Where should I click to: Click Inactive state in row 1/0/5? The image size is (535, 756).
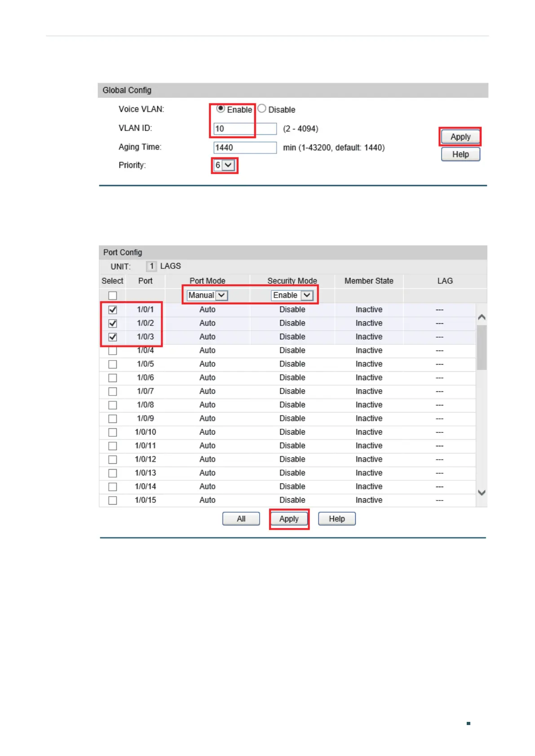point(369,364)
